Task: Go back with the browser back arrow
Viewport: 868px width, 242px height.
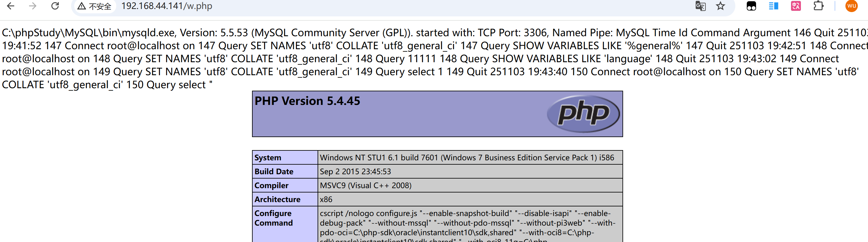Action: pos(11,6)
